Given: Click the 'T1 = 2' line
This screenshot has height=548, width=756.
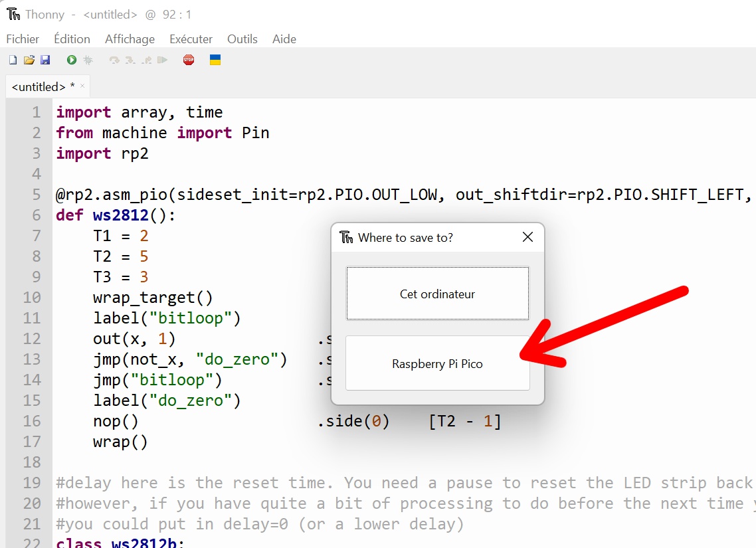Looking at the screenshot, I should [x=120, y=236].
